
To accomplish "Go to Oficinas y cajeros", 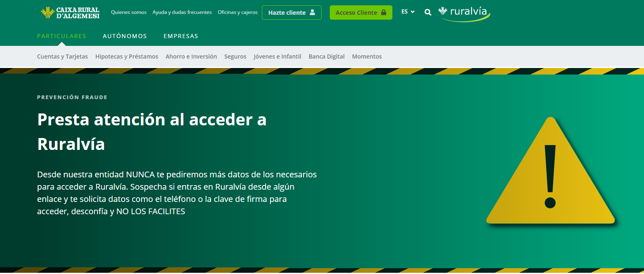I will pyautogui.click(x=238, y=12).
